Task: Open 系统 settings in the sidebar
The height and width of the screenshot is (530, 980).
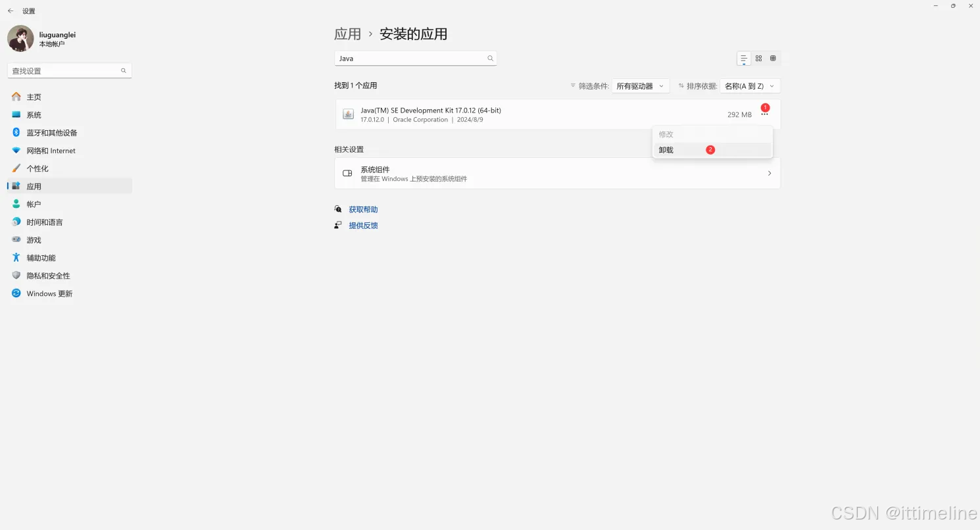Action: [x=70, y=114]
